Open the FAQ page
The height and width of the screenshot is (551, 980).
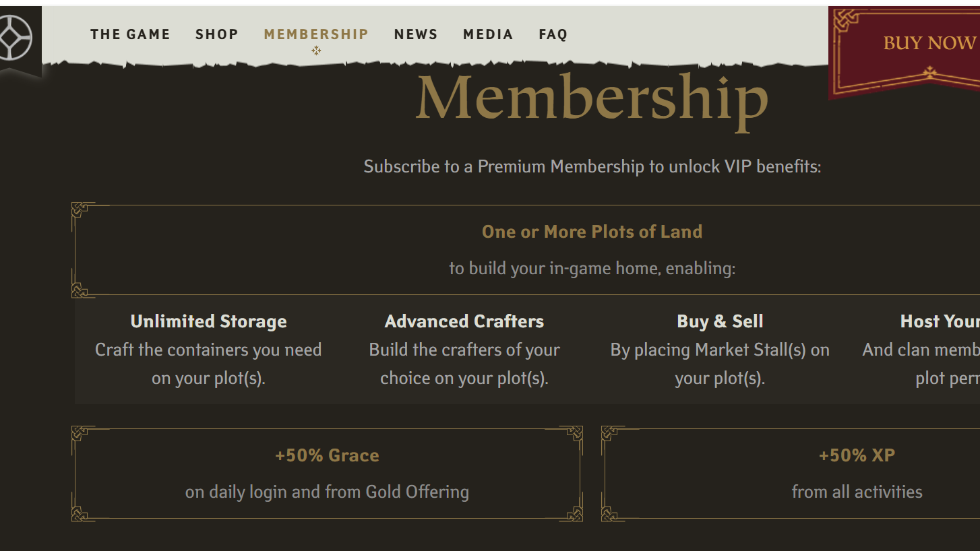tap(553, 34)
